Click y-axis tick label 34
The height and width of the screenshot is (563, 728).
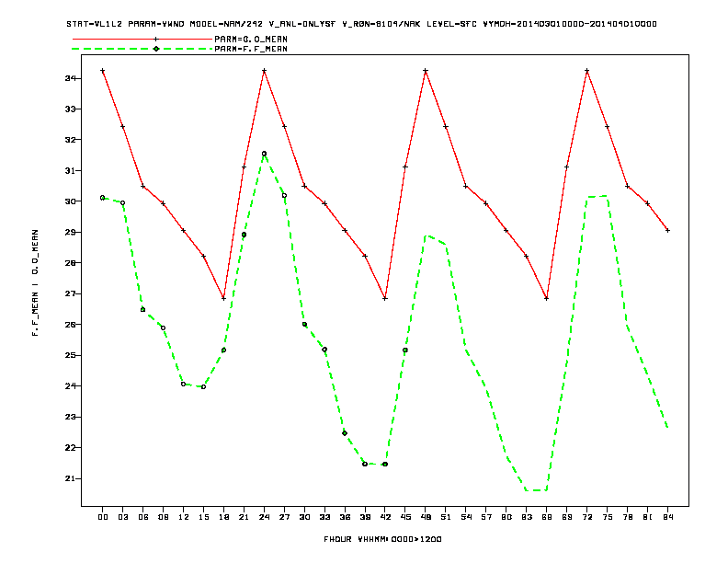(x=70, y=78)
